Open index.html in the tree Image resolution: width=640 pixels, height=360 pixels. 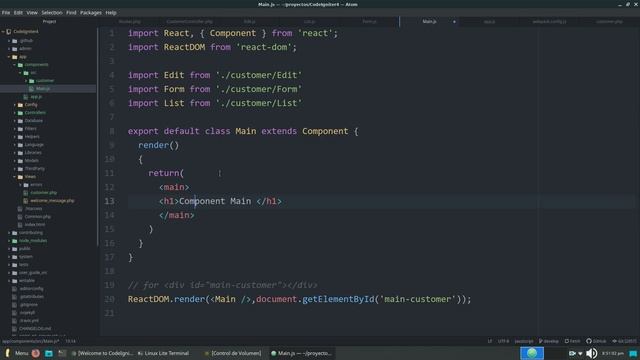tap(35, 224)
